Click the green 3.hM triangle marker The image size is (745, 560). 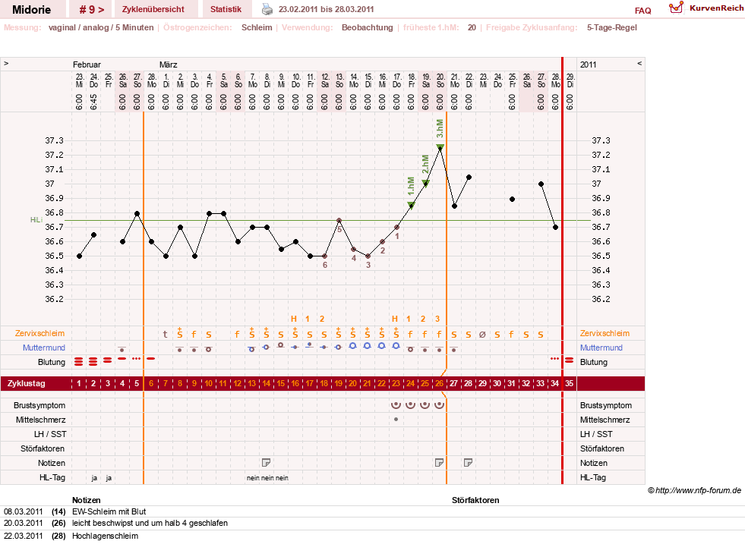point(440,147)
